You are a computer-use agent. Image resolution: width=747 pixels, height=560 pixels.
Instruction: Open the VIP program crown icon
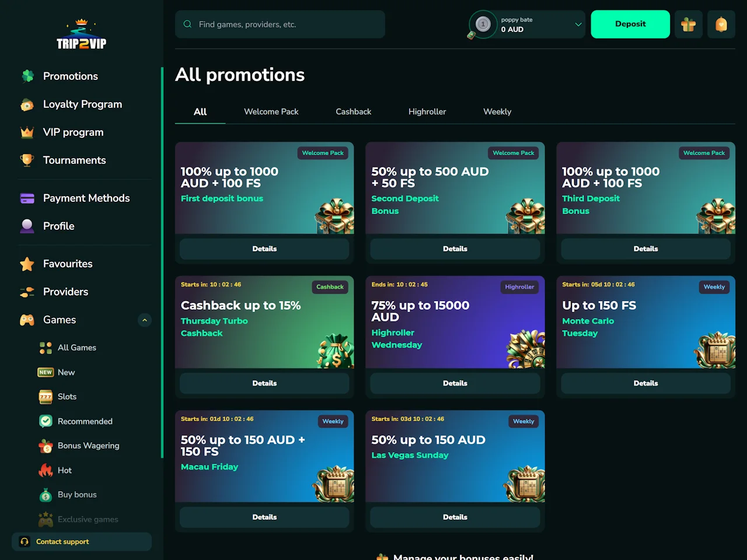(x=27, y=132)
